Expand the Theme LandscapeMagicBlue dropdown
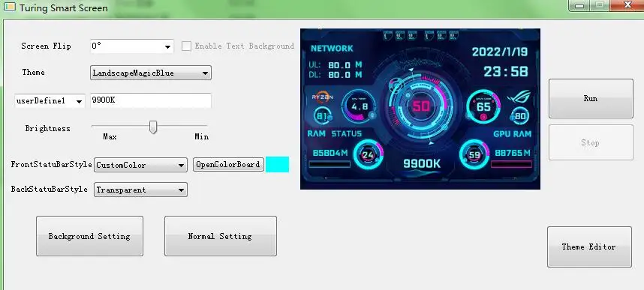644x290 pixels. tap(150, 73)
